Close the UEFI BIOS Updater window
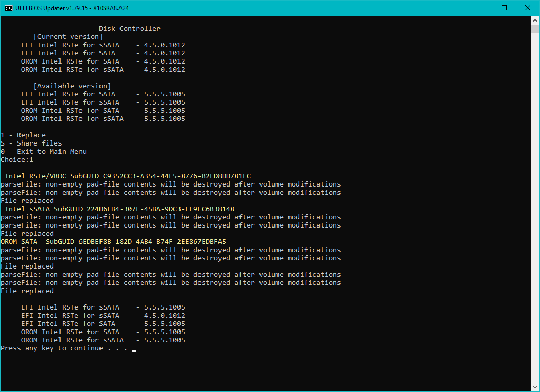Screen dimensions: 540x392 pyautogui.click(x=527, y=8)
